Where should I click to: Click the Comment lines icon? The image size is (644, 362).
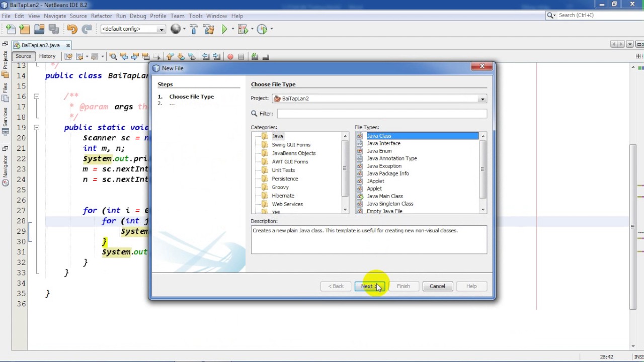pos(255,56)
